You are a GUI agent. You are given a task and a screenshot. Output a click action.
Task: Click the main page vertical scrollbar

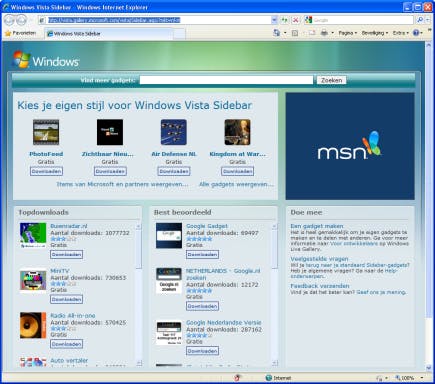[429, 183]
